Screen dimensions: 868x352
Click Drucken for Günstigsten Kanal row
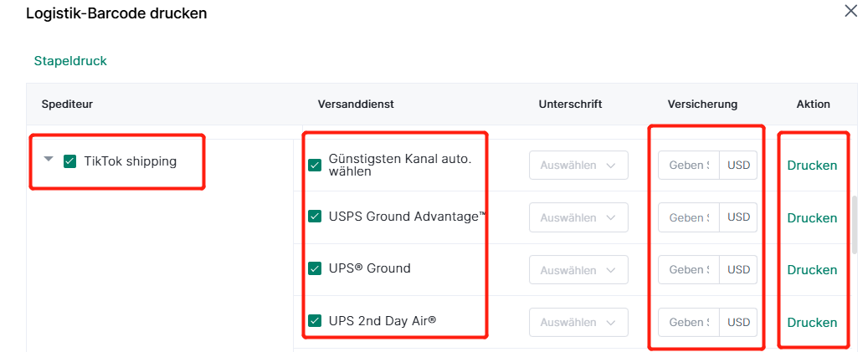tap(812, 166)
